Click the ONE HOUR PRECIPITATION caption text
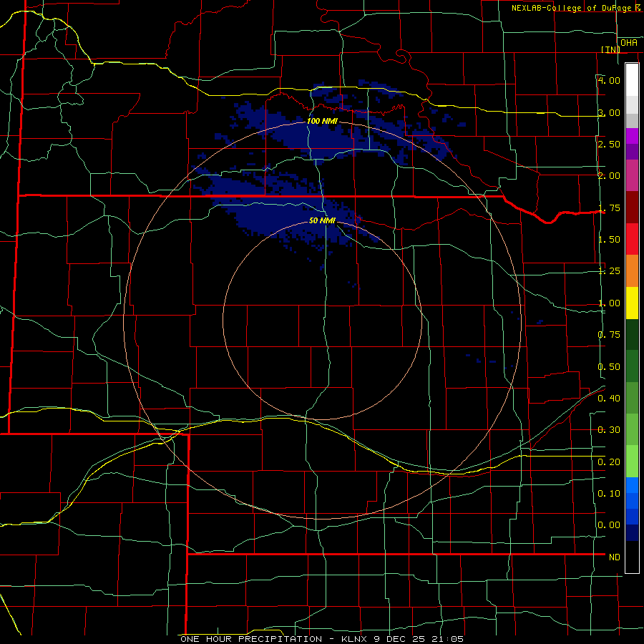The width and height of the screenshot is (644, 644). pos(251,639)
